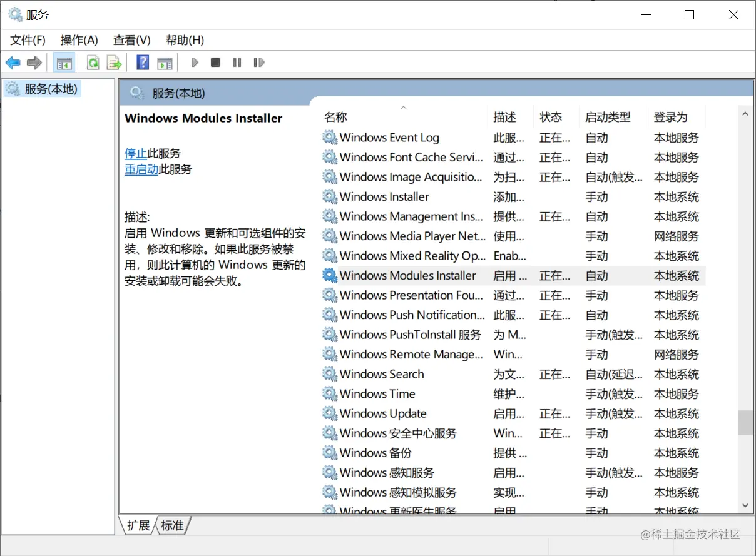Screen dimensions: 756x556
Task: Select the Windows Management Instrumentation row
Action: pyautogui.click(x=513, y=216)
